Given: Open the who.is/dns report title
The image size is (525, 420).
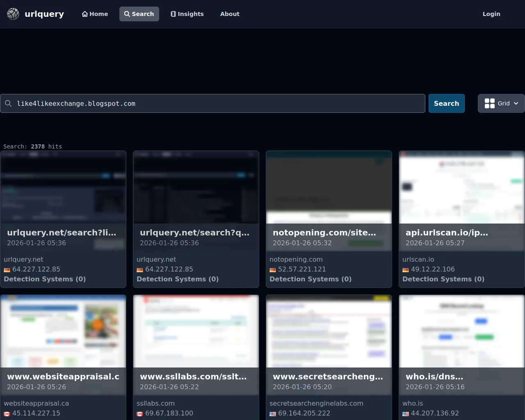Looking at the screenshot, I should pos(434,377).
